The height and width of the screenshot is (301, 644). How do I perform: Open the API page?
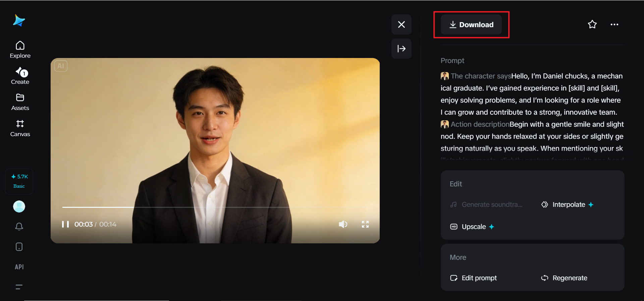19,267
